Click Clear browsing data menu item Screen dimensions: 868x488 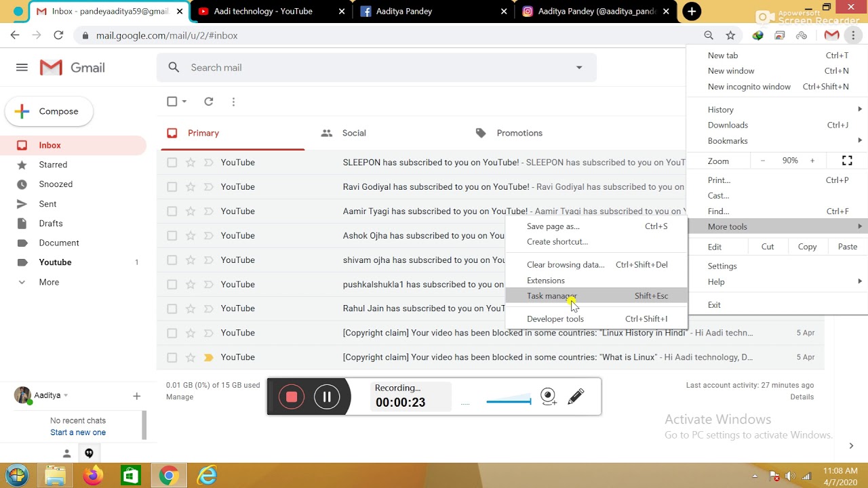pos(597,265)
